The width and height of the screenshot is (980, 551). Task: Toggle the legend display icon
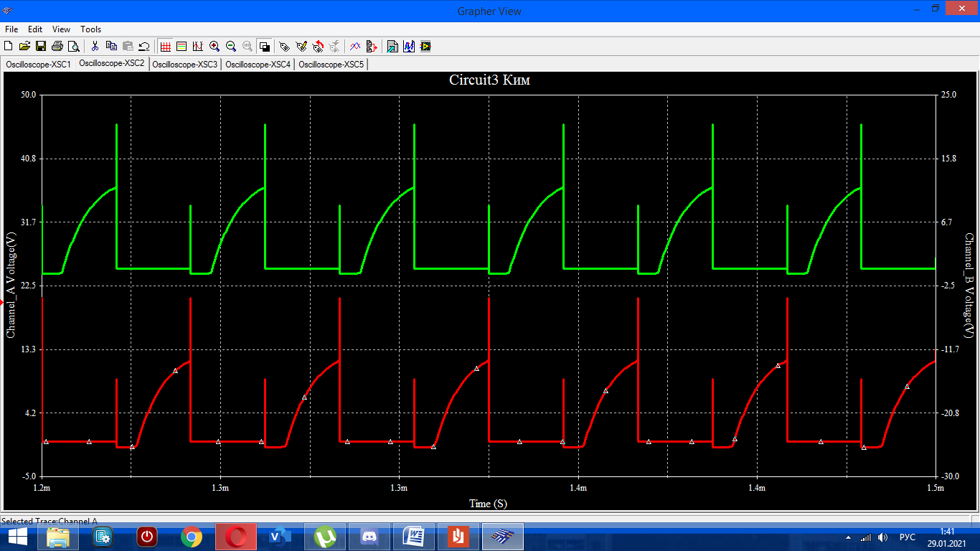[x=182, y=47]
